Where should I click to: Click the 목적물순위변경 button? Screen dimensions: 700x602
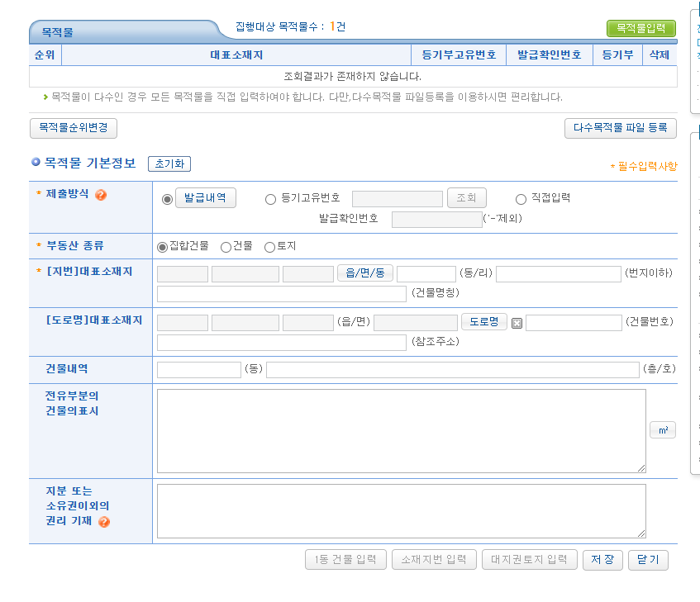[x=73, y=128]
